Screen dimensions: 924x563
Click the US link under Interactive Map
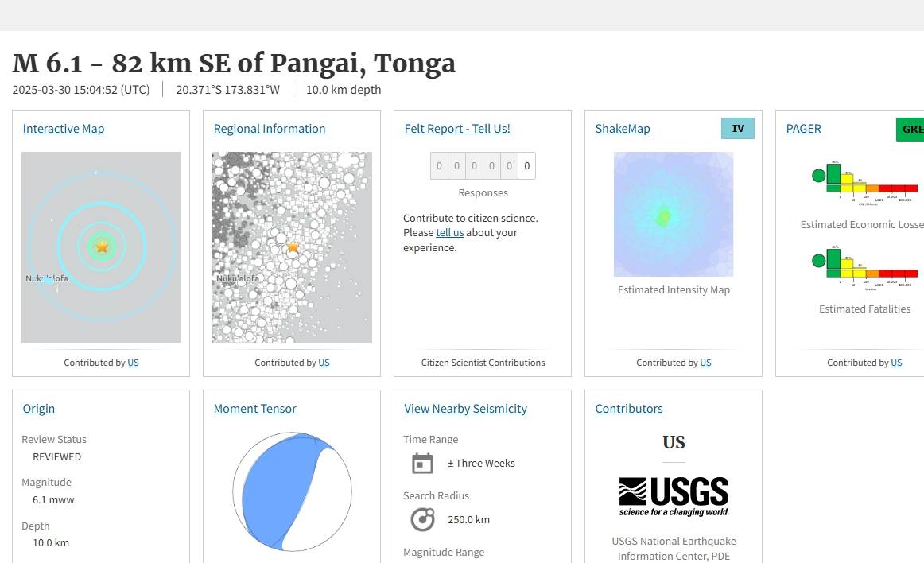(133, 363)
